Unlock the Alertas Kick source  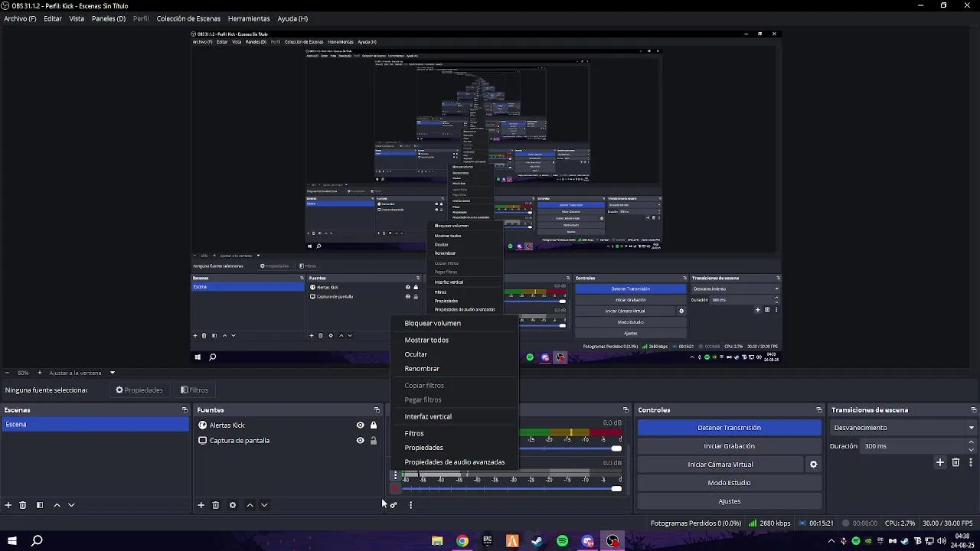(x=374, y=425)
